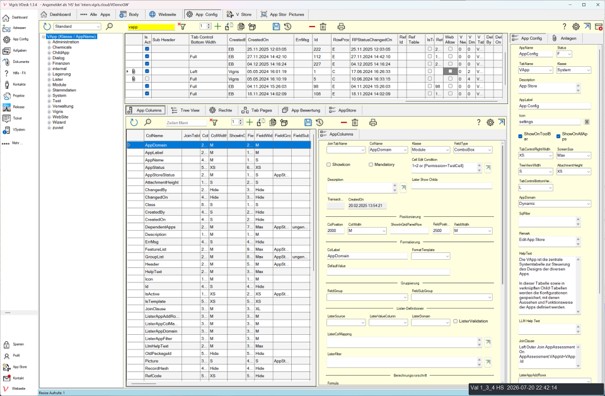Open VSystem in the left sidebar
This screenshot has height=396, width=605.
pos(14,130)
